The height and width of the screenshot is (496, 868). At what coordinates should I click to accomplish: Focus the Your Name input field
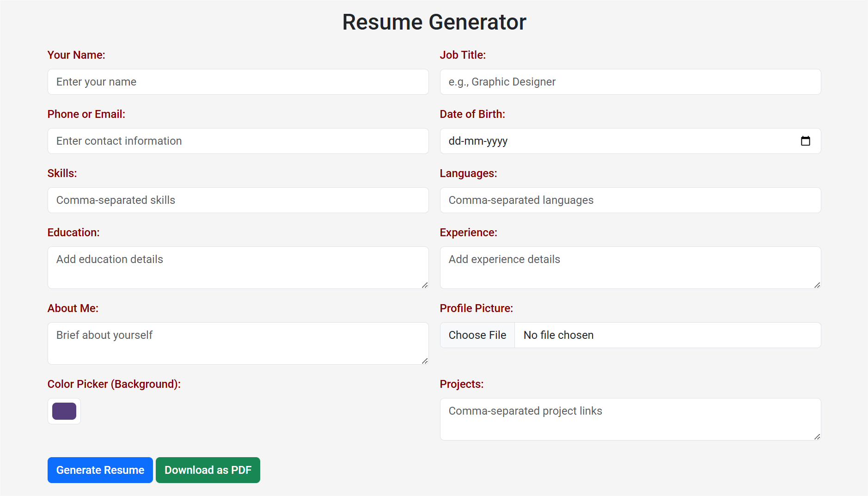238,82
